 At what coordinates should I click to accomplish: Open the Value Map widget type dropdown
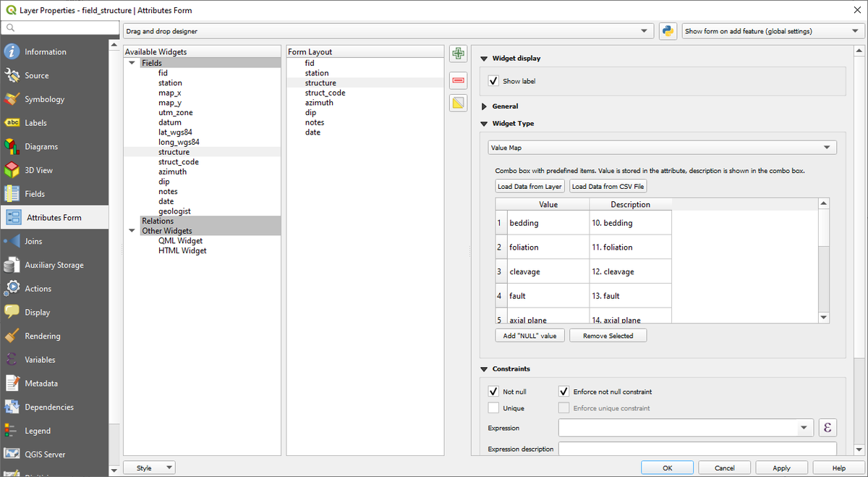(662, 148)
